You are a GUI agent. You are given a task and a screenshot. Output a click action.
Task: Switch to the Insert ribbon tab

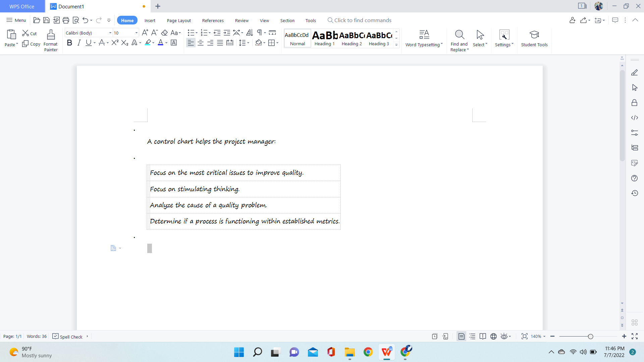click(150, 20)
